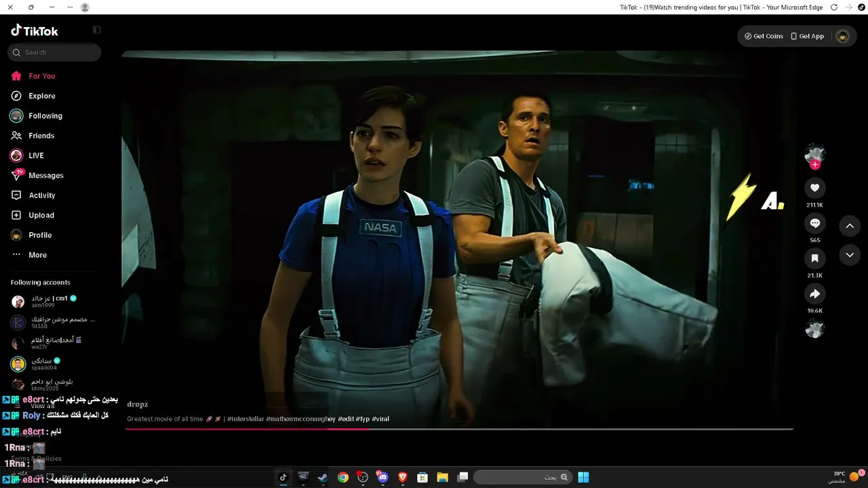Click the Get App button
Viewport: 868px width, 488px height.
[x=807, y=36]
